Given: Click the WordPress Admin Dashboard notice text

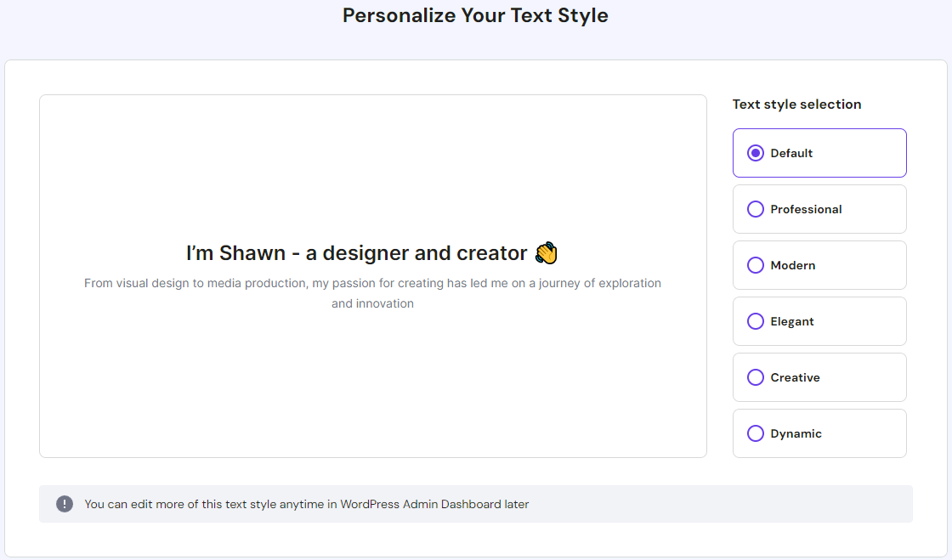Looking at the screenshot, I should coord(306,504).
